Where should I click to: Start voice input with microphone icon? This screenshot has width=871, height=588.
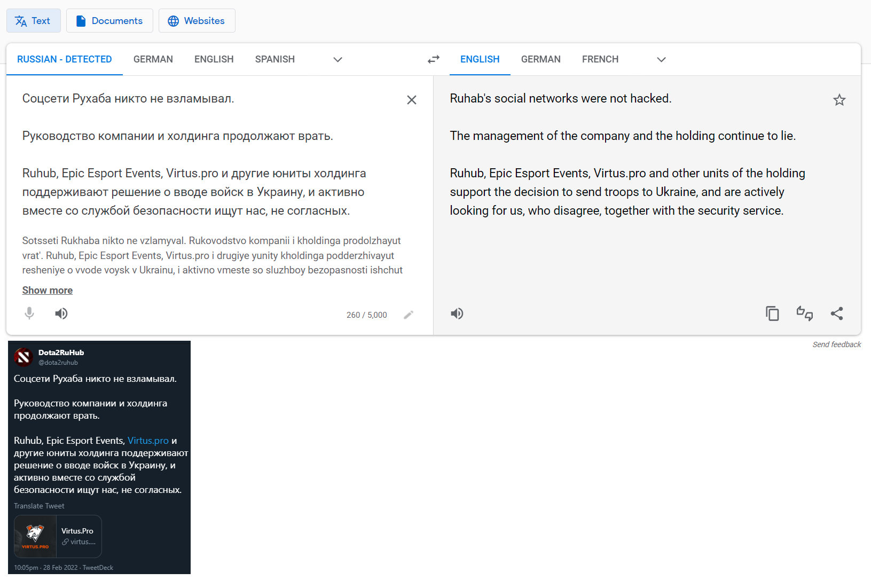(29, 313)
